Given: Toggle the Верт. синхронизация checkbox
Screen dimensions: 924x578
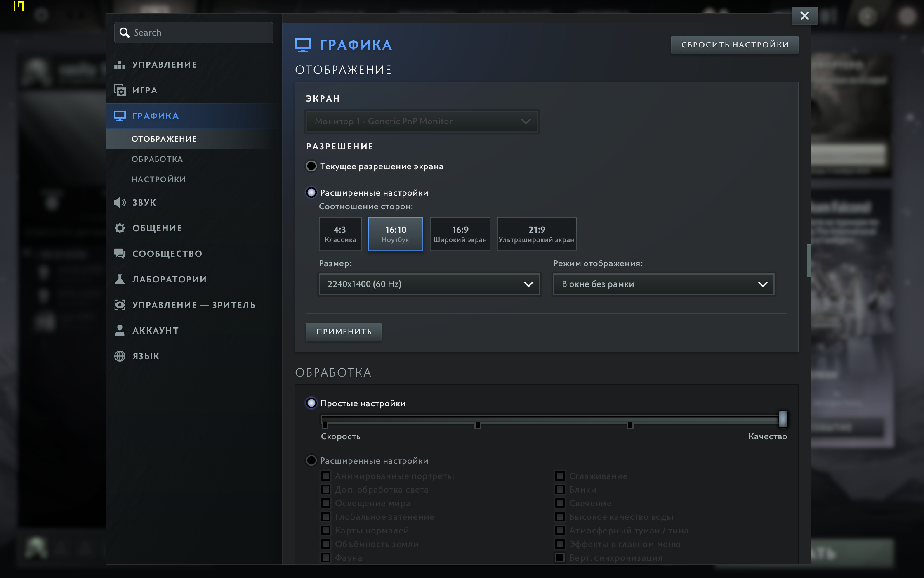Looking at the screenshot, I should [x=560, y=558].
